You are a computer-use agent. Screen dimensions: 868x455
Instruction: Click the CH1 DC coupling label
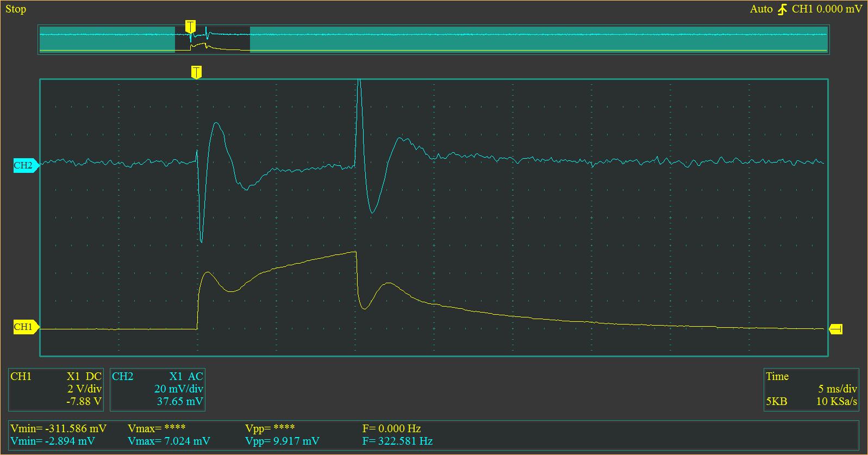(93, 376)
